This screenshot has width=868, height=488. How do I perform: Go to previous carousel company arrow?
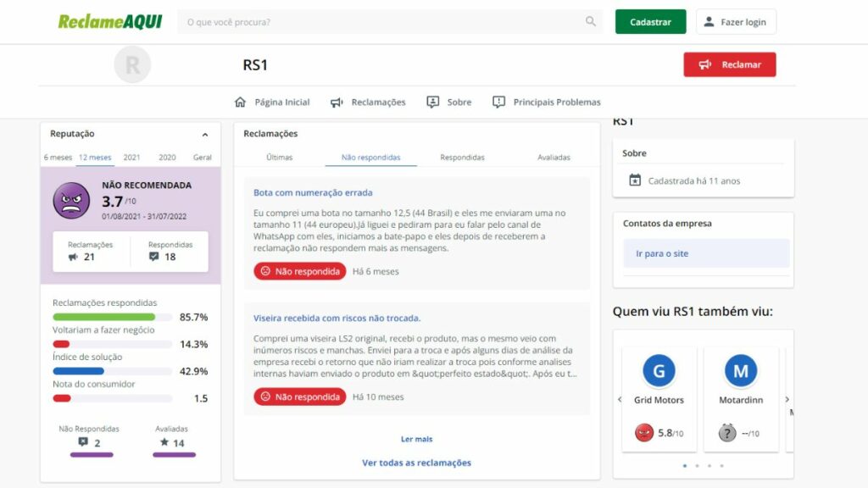coord(619,399)
